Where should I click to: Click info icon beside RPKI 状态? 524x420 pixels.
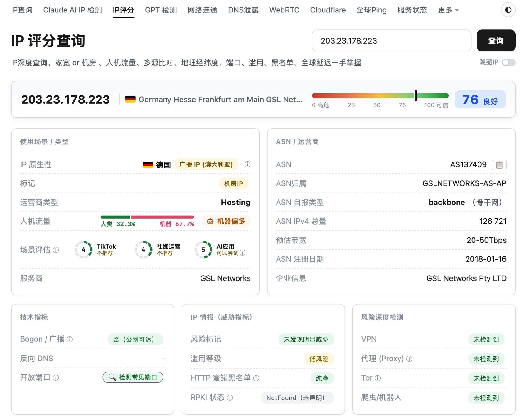[x=230, y=398]
